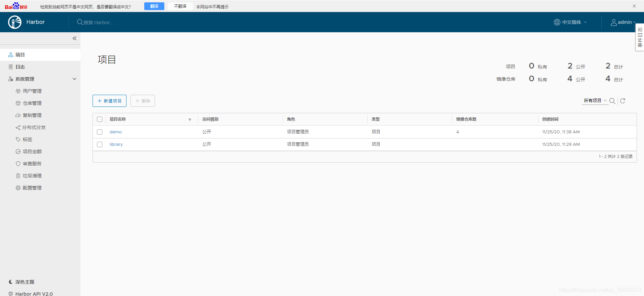
Task: Select all projects checkbox in header
Action: coord(100,119)
